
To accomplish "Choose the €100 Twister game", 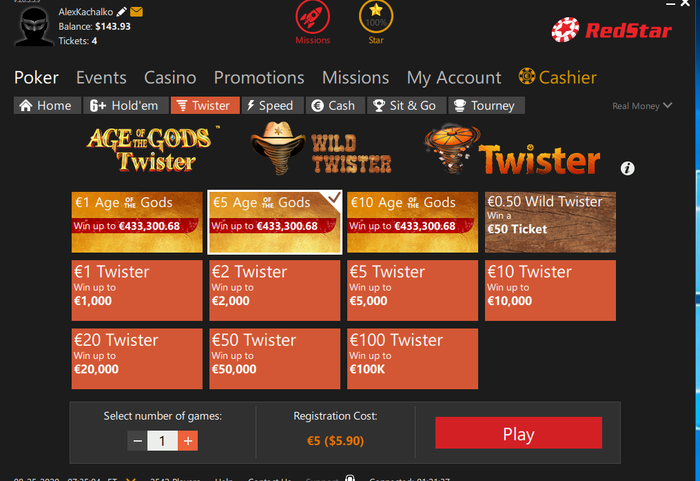I will (x=412, y=359).
